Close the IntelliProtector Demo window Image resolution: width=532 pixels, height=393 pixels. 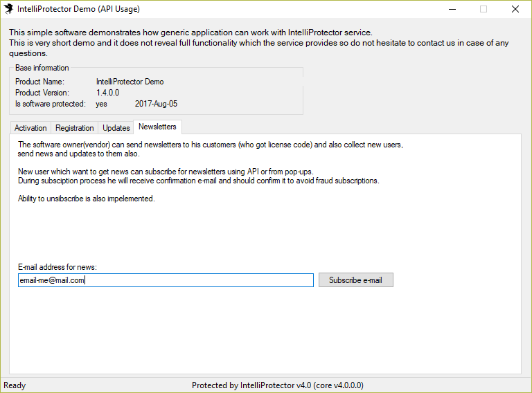point(515,9)
